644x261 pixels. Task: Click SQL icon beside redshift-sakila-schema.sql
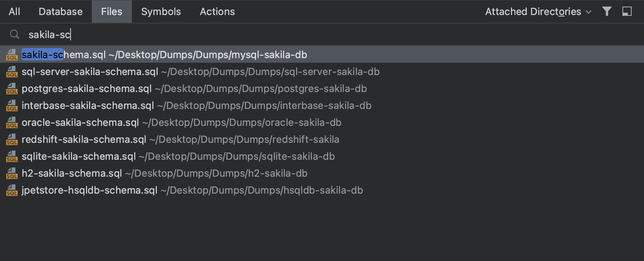tap(12, 139)
